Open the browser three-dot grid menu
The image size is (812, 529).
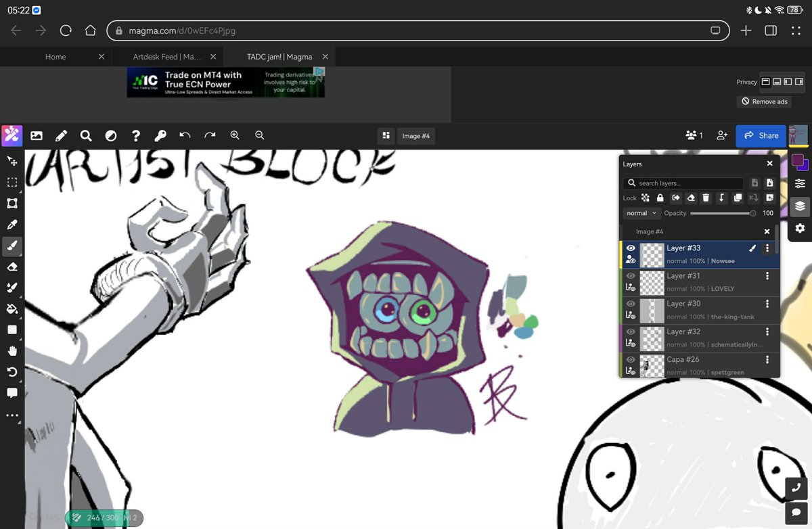point(796,30)
